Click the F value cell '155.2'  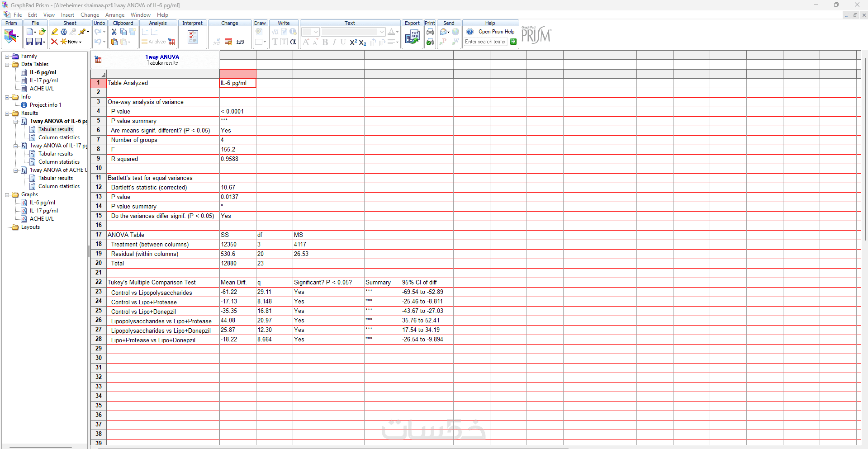point(237,149)
